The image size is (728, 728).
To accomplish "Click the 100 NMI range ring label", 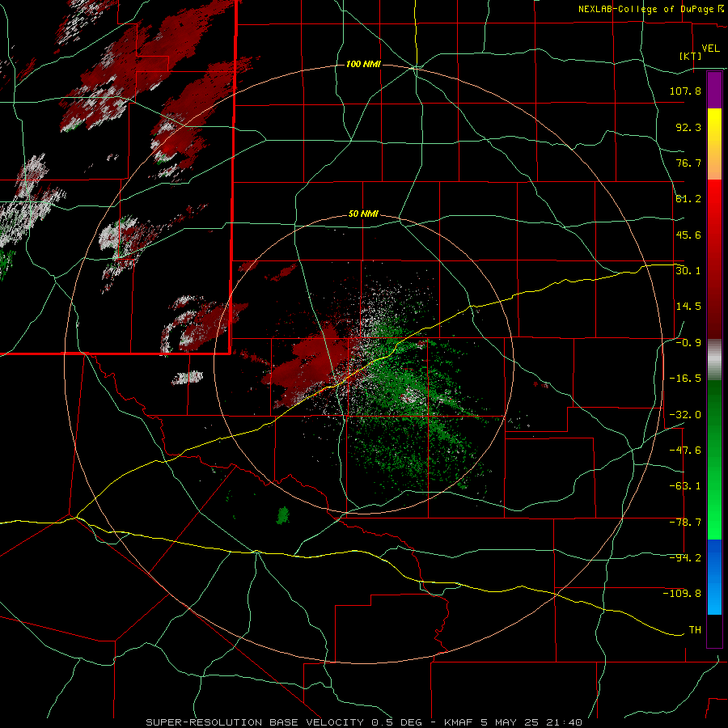I will (363, 64).
